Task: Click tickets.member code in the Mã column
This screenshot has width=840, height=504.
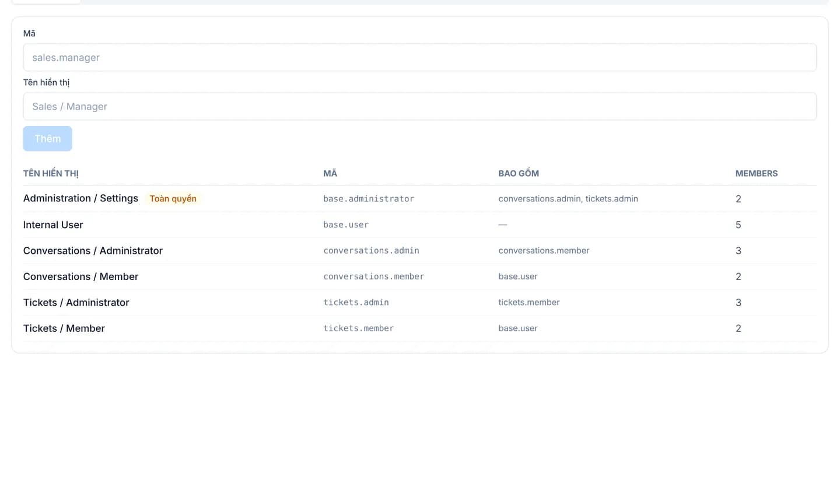Action: click(358, 328)
